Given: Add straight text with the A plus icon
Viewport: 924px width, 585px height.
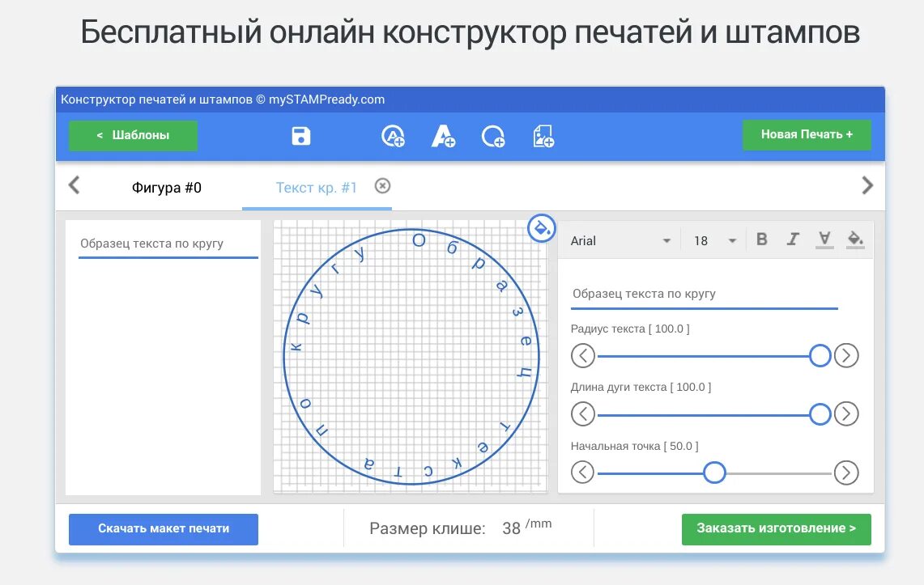Looking at the screenshot, I should click(x=443, y=136).
